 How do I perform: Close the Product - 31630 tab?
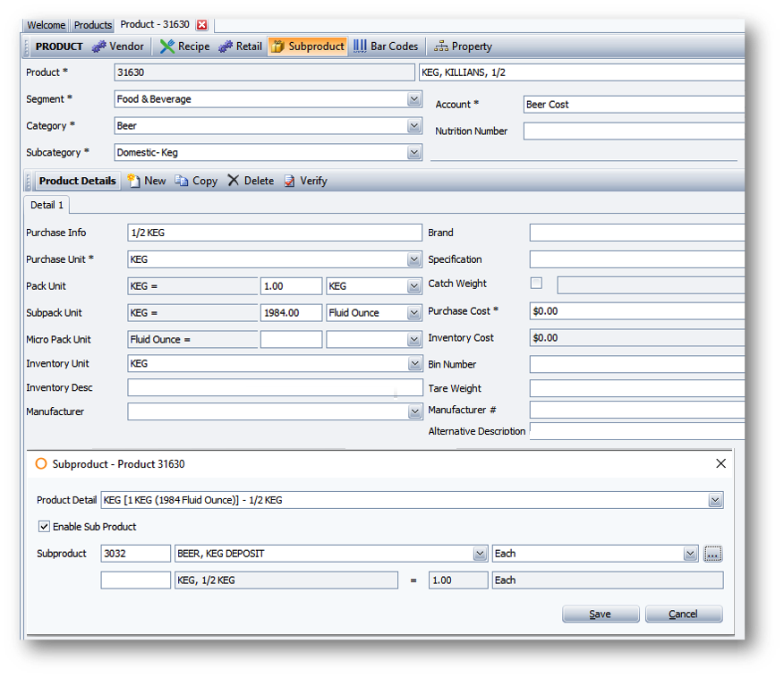click(x=202, y=24)
